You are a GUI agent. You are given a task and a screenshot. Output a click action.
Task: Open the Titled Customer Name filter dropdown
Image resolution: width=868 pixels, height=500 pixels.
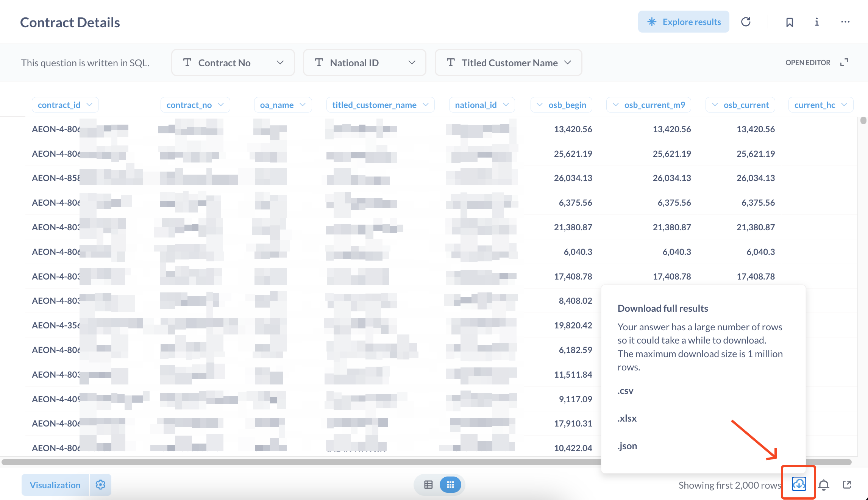[508, 62]
